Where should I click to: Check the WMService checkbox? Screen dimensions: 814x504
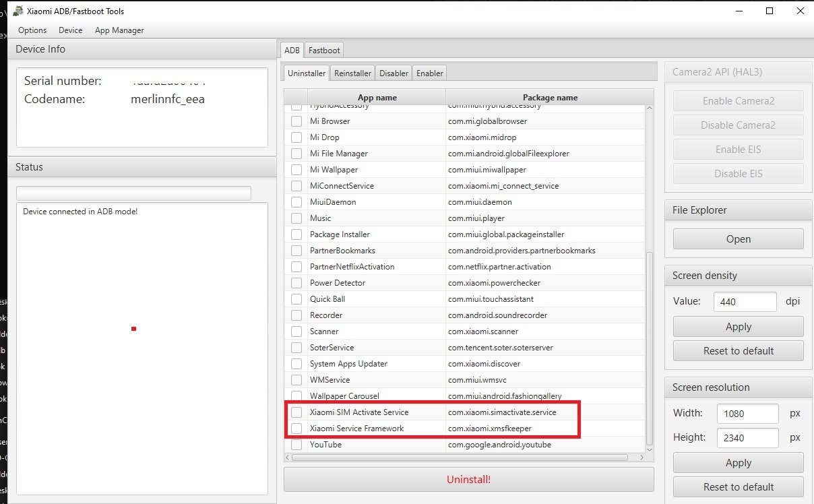pyautogui.click(x=296, y=380)
